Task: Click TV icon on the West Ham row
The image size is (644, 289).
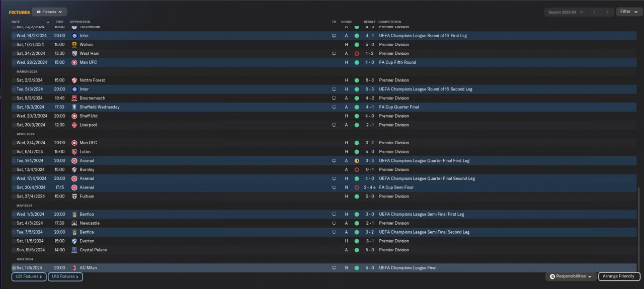Action: pyautogui.click(x=334, y=54)
